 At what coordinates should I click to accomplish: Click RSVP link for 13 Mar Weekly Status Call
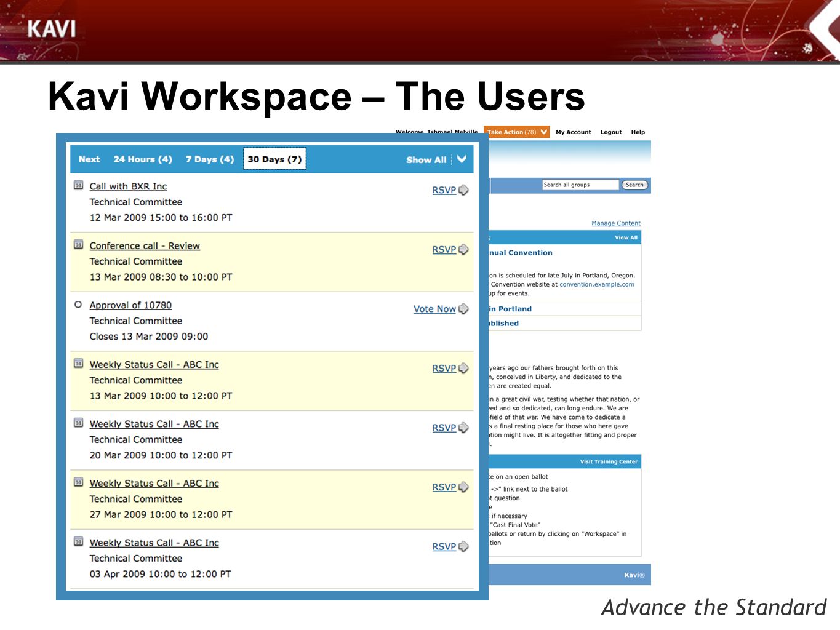coord(444,369)
